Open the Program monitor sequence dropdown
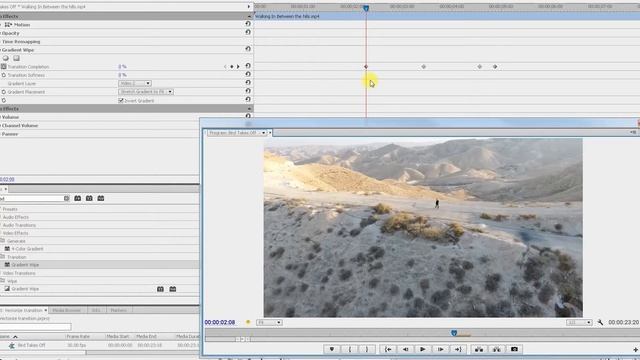Screen dimensions: 640x360 point(263,133)
